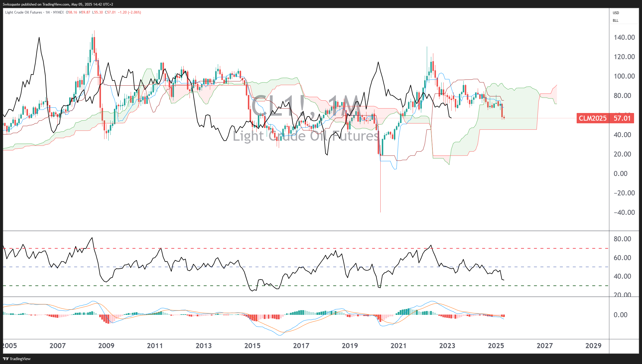This screenshot has height=364, width=642.
Task: Click the '2013' year on time axis
Action: (x=204, y=346)
